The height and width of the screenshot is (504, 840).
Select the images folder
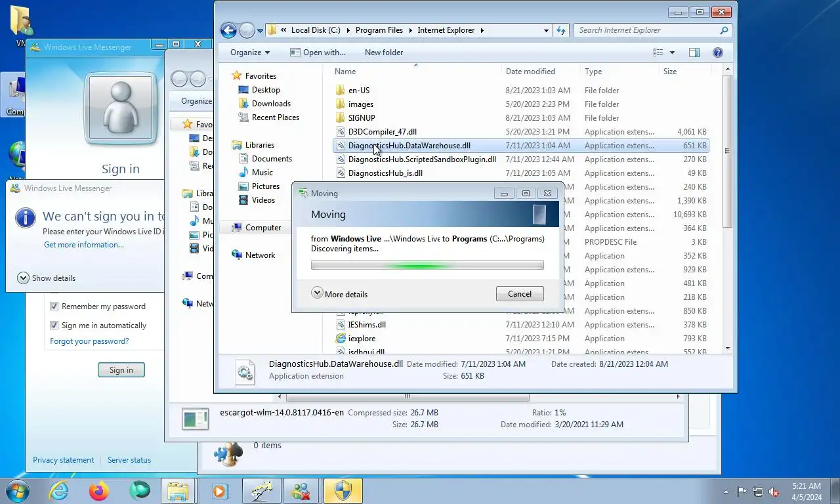360,104
